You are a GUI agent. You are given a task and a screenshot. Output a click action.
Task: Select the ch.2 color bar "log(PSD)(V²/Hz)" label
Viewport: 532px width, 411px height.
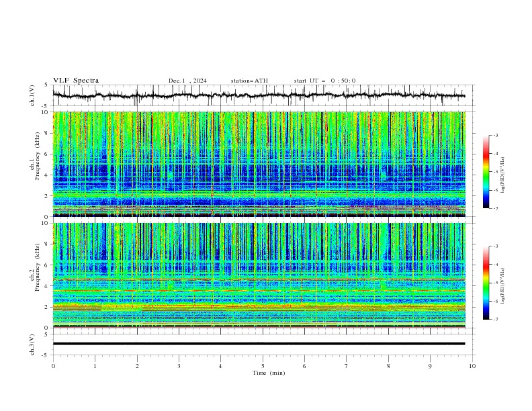coord(502,285)
